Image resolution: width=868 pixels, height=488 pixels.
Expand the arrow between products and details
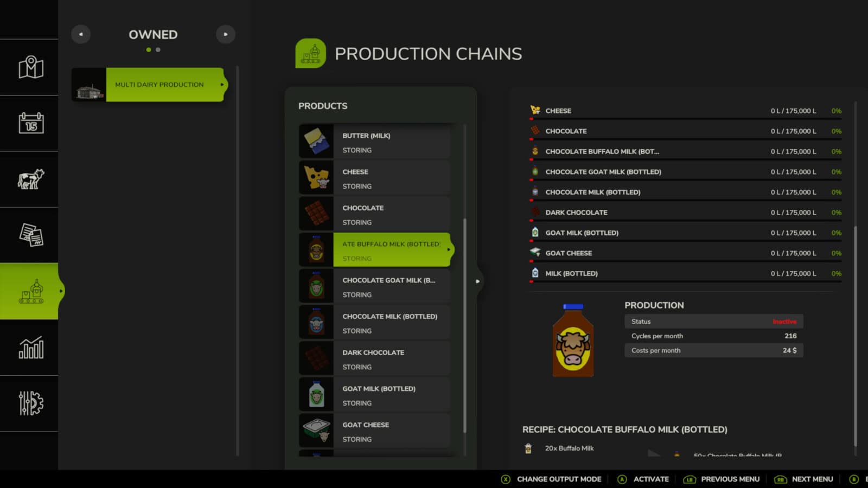477,281
